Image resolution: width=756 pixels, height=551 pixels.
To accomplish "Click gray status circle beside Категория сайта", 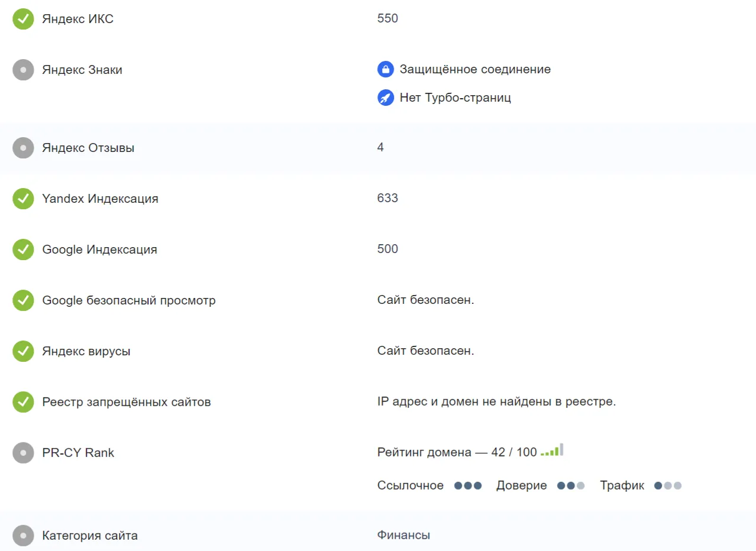I will tap(23, 536).
